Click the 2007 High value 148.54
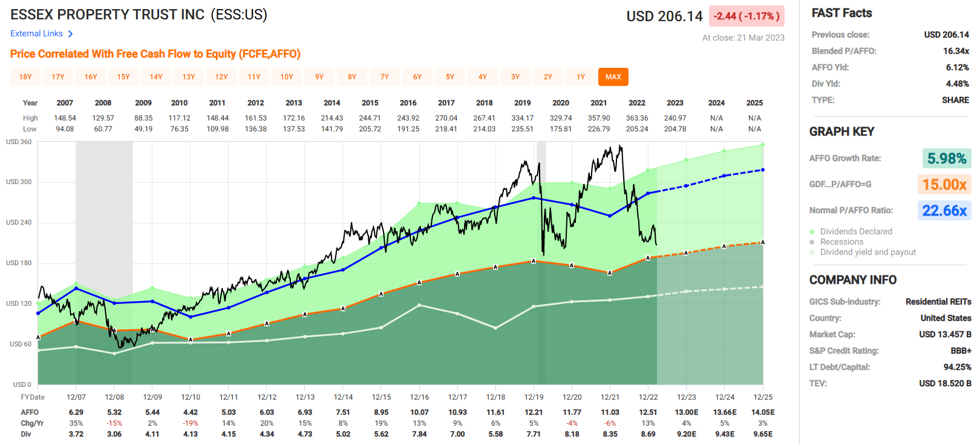This screenshot has height=445, width=980. click(x=65, y=118)
